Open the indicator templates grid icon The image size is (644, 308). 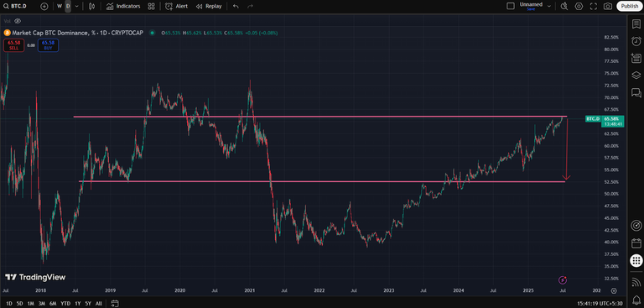click(x=151, y=6)
